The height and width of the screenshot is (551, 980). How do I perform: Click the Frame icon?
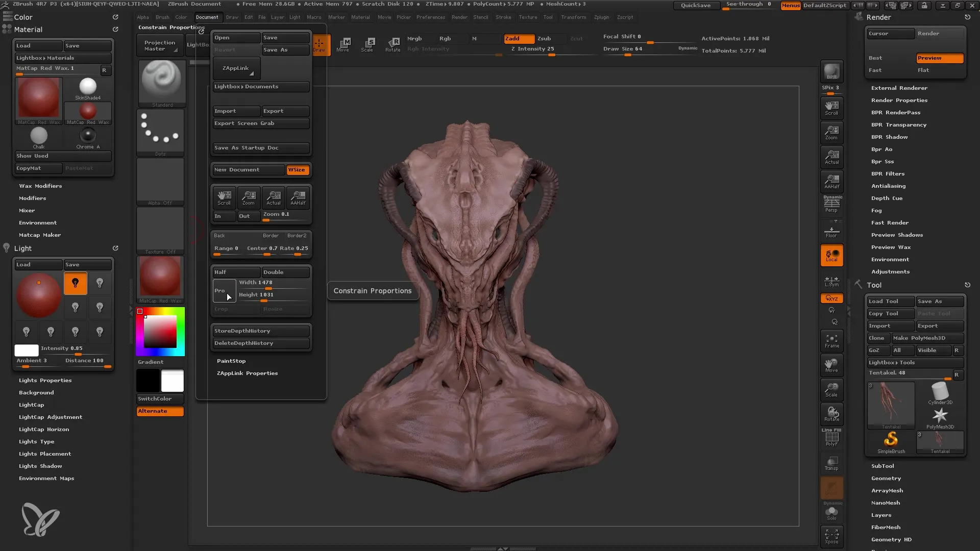(831, 341)
